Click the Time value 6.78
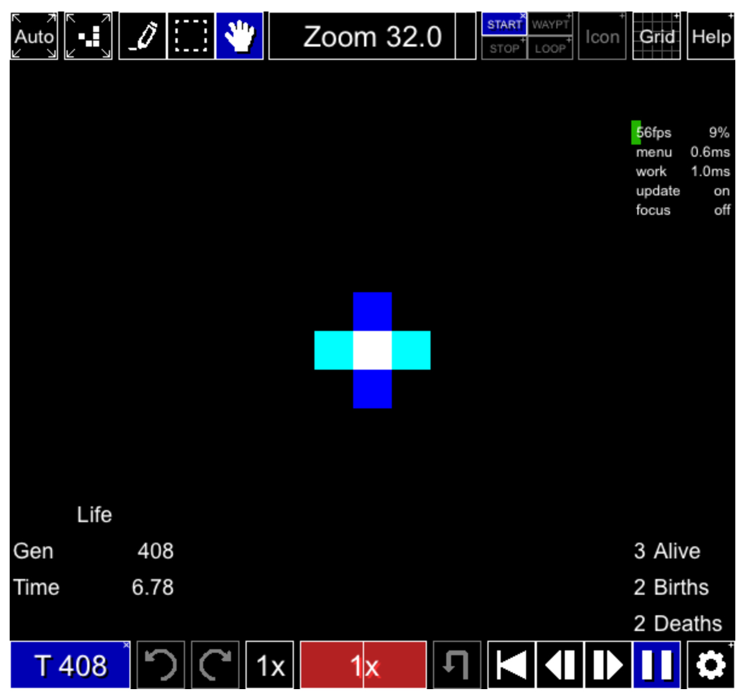 click(152, 587)
